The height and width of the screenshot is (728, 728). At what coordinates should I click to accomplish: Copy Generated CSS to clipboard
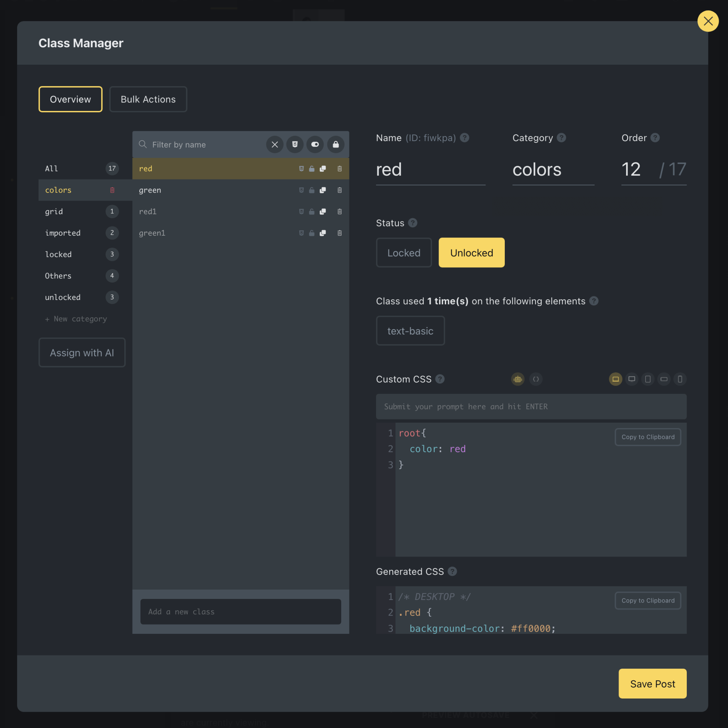[648, 601]
